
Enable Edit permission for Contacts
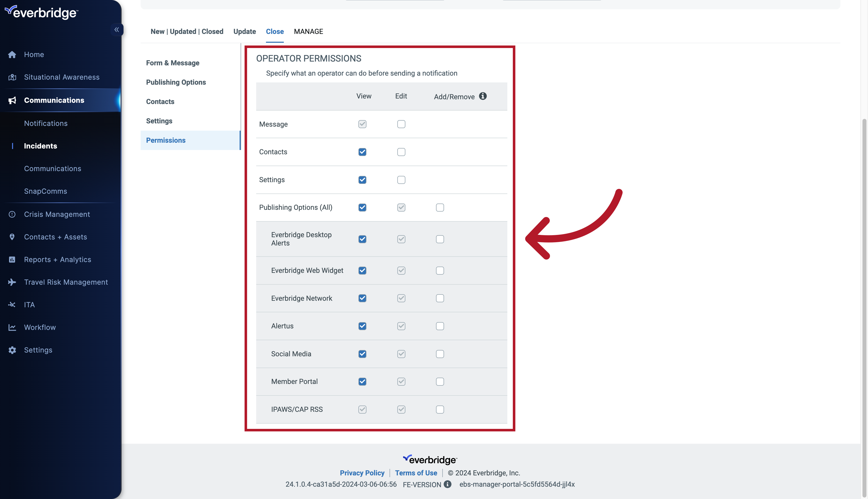point(401,152)
